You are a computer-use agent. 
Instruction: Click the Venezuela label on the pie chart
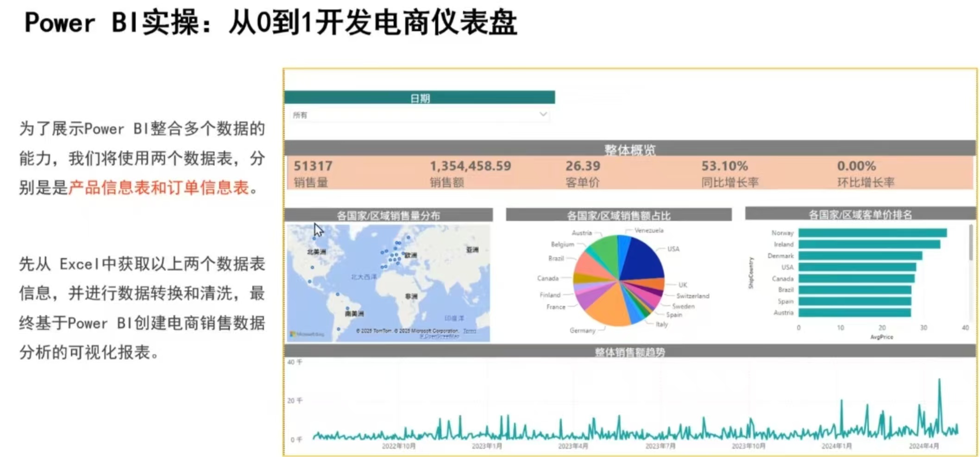(x=649, y=230)
